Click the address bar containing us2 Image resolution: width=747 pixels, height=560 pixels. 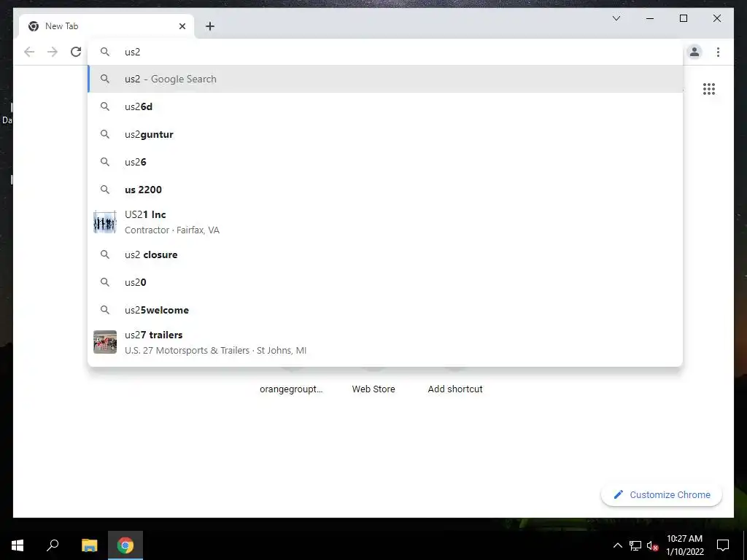(385, 52)
